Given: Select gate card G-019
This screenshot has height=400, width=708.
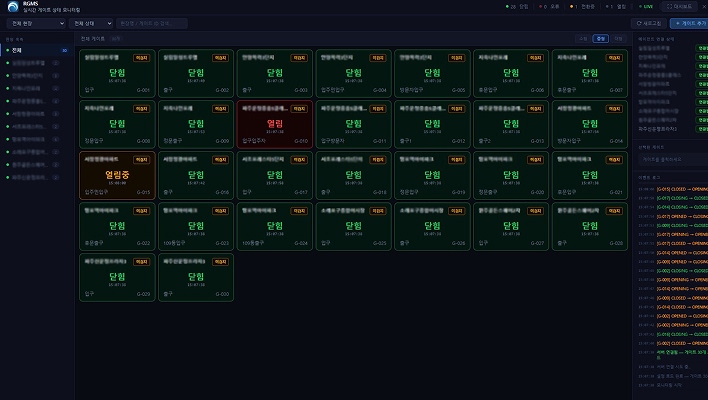Looking at the screenshot, I should [x=432, y=176].
